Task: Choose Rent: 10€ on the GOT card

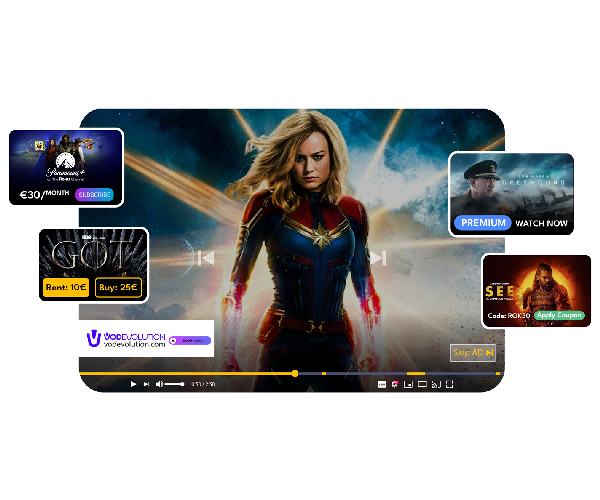Action: tap(66, 288)
